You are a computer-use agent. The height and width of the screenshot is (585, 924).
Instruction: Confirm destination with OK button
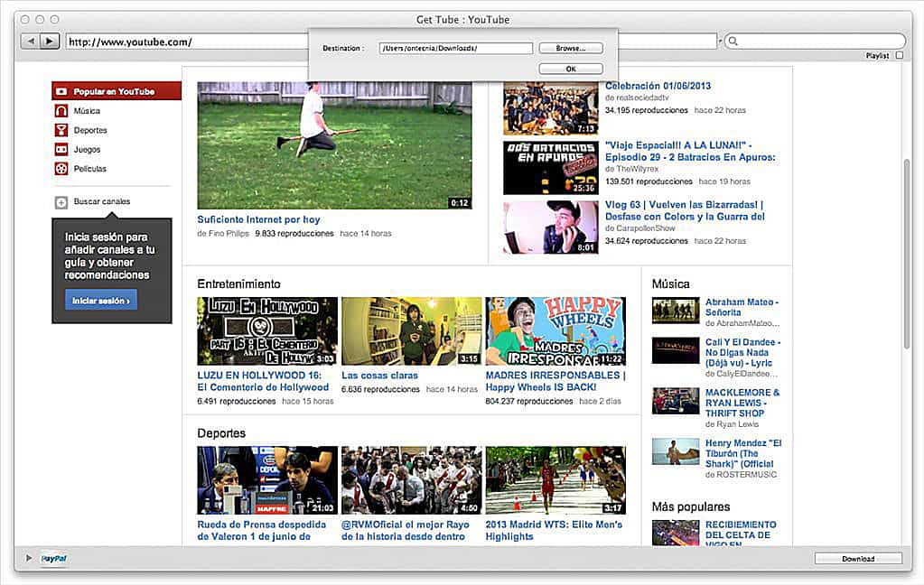(x=571, y=69)
